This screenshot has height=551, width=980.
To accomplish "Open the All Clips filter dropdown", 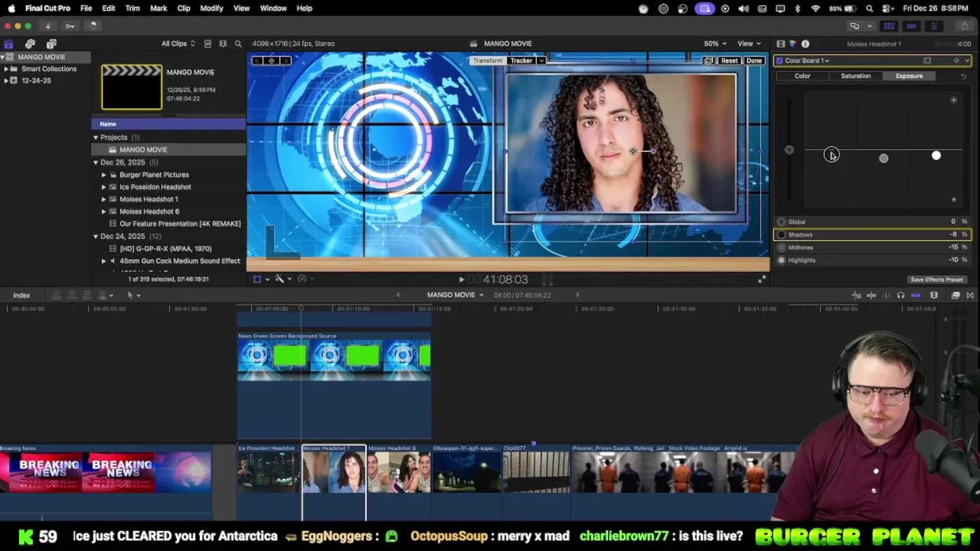I will [178, 44].
